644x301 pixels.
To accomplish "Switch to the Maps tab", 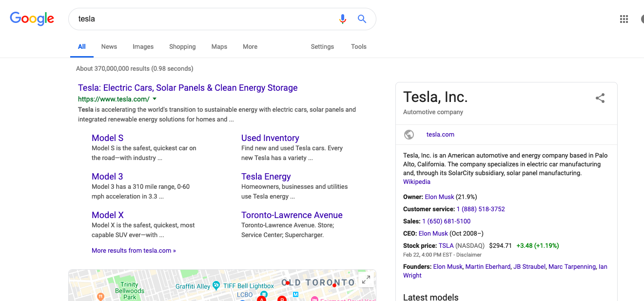I will pyautogui.click(x=219, y=47).
